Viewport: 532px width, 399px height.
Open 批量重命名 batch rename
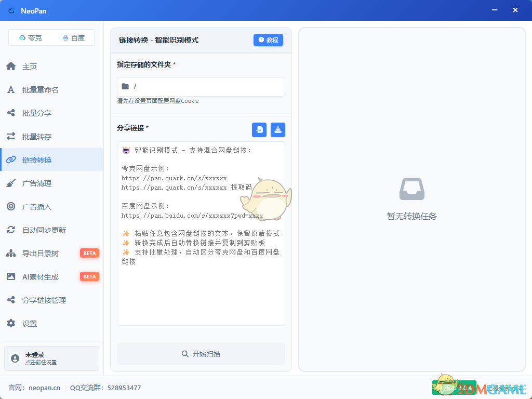pos(40,90)
